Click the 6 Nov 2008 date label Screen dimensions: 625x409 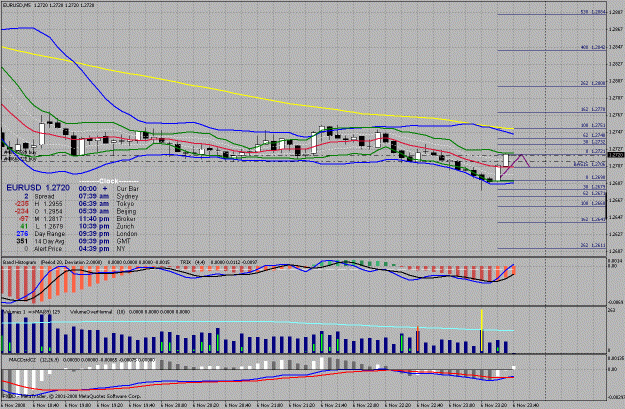click(13, 405)
